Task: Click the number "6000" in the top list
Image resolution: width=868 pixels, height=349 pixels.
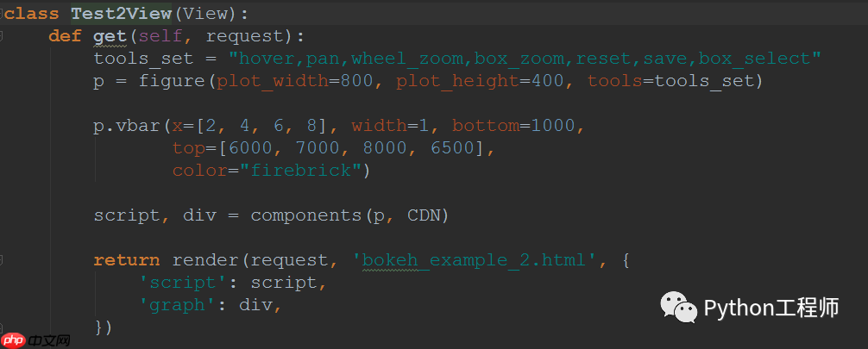Action: pyautogui.click(x=250, y=148)
